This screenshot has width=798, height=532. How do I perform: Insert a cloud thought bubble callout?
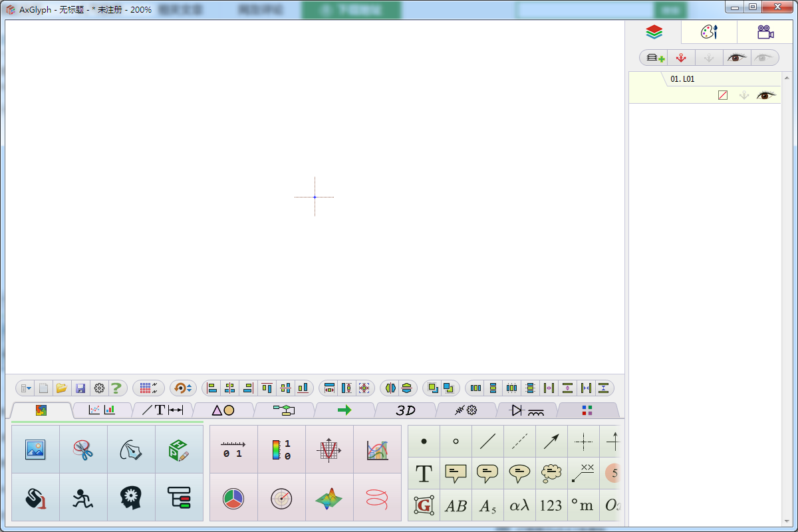tap(551, 473)
